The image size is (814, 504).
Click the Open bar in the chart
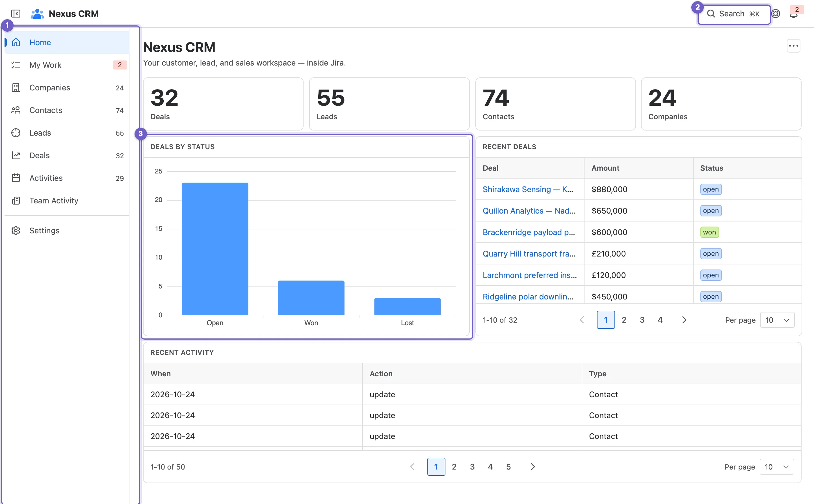point(215,249)
